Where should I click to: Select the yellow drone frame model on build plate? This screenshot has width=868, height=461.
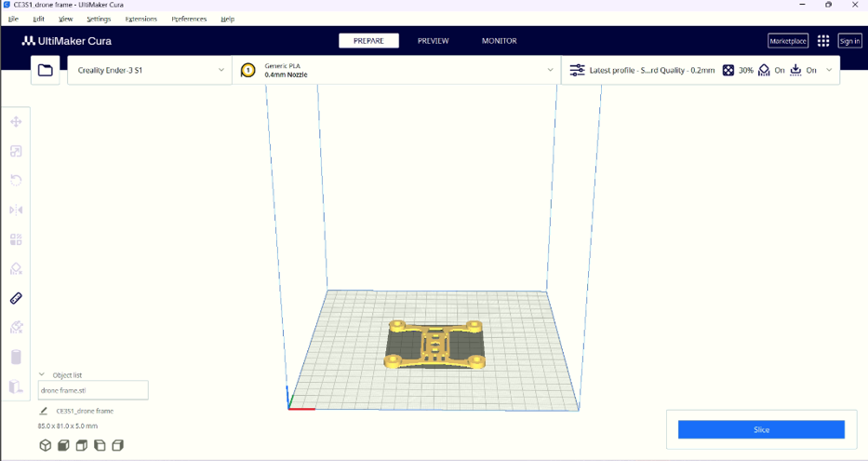pos(434,345)
